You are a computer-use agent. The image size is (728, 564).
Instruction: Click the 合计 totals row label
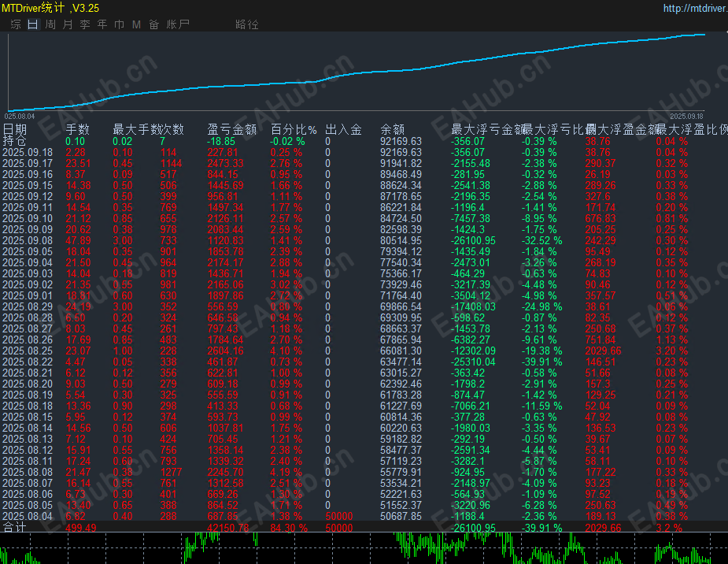pos(14,528)
